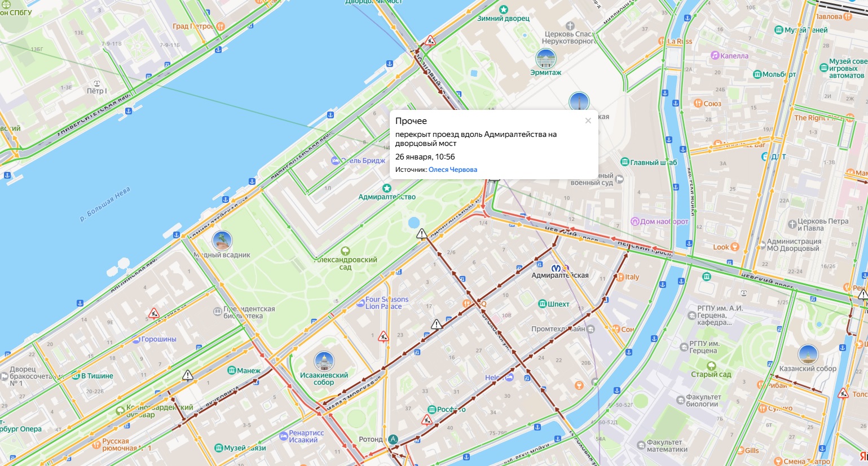Click the Эрмитаж museum photo marker

(x=545, y=59)
